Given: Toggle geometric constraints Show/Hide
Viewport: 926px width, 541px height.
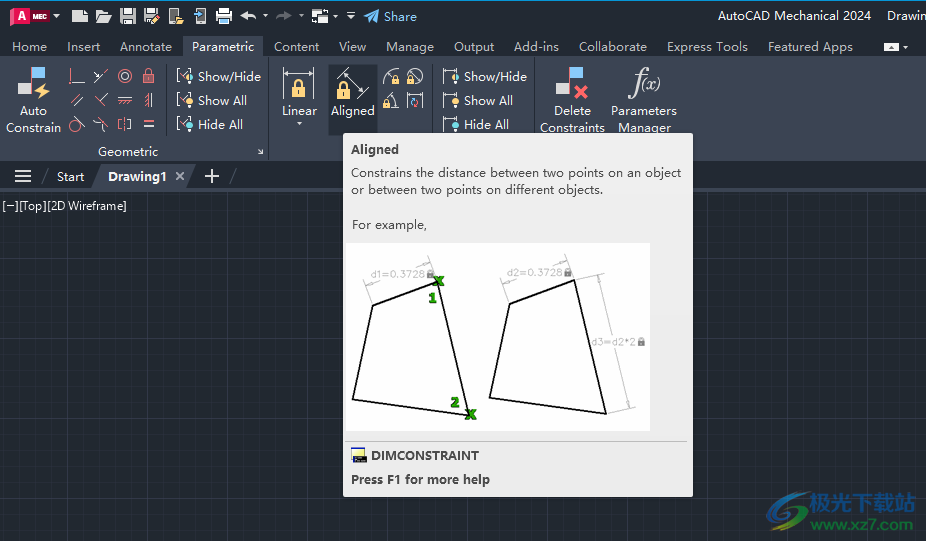Looking at the screenshot, I should pos(219,76).
